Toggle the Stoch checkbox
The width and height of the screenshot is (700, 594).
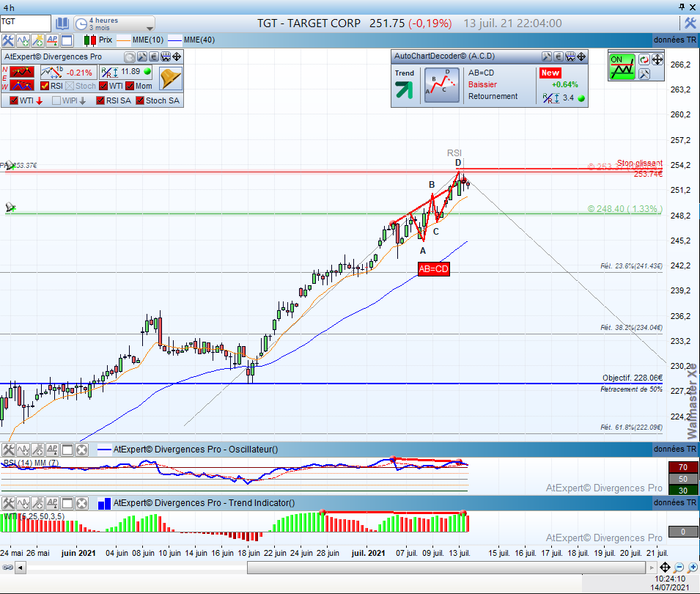click(x=70, y=86)
